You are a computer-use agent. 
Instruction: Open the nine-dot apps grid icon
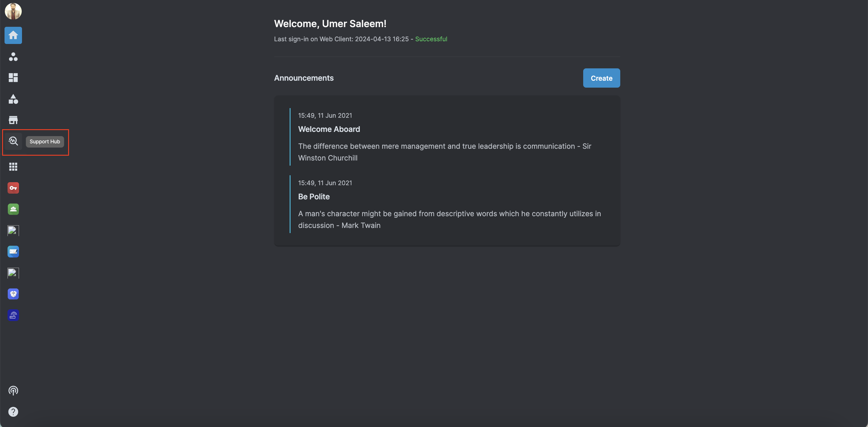(x=13, y=167)
